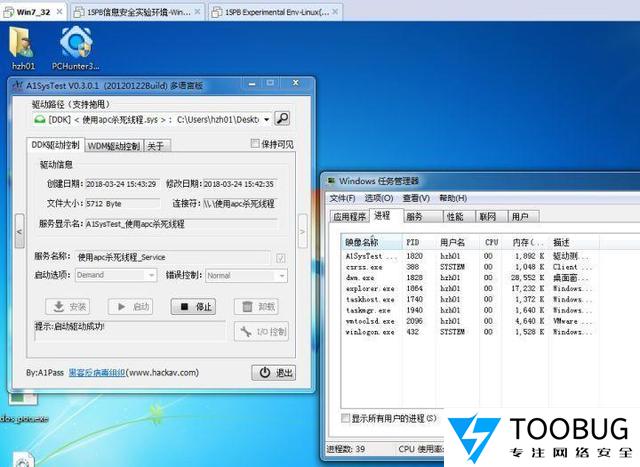Click the 停止 stop button

click(x=193, y=307)
